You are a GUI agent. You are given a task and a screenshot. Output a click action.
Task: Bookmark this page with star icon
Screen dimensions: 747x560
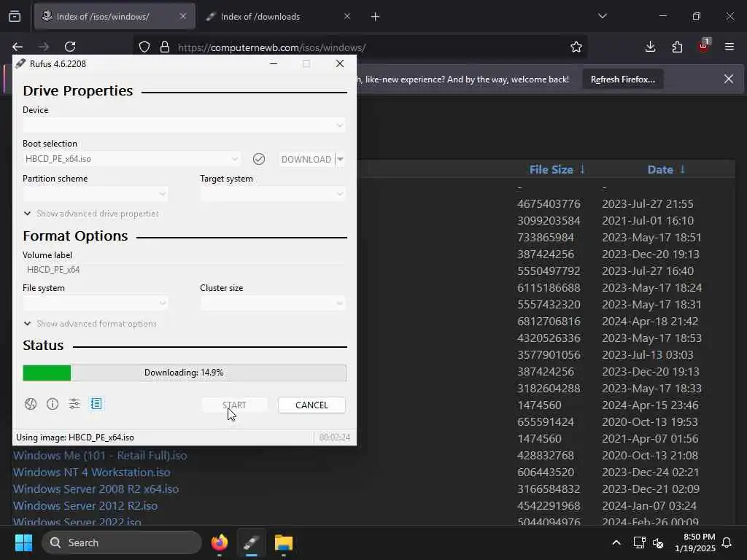(576, 47)
